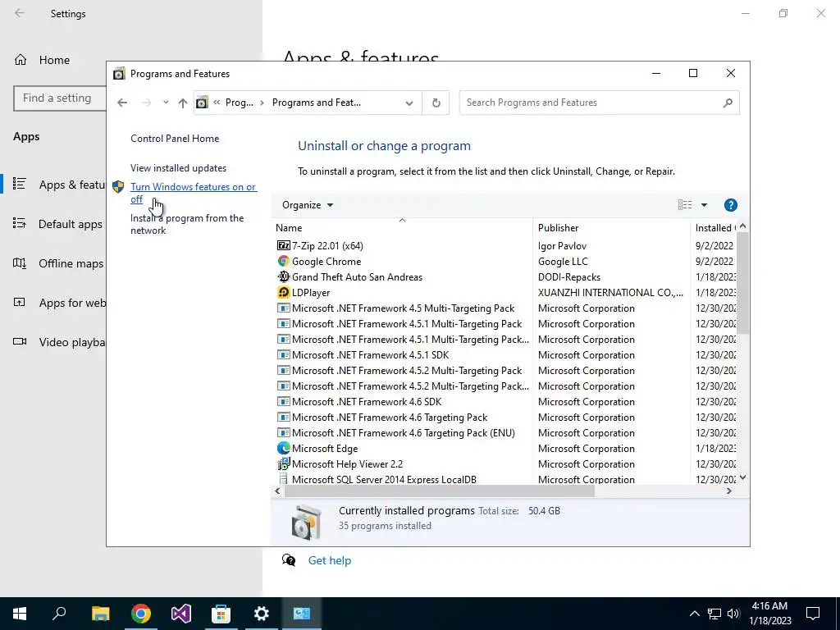This screenshot has width=840, height=630.
Task: Click the DODI-Repacks publisher cell
Action: pyautogui.click(x=569, y=277)
